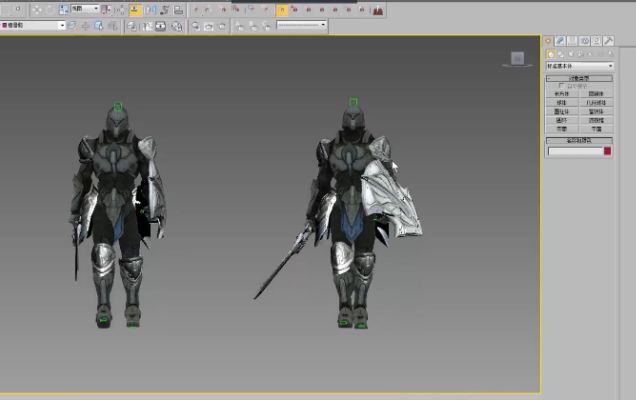Open the 标准基本体 primitives dropdown
636x400 pixels.
point(579,66)
